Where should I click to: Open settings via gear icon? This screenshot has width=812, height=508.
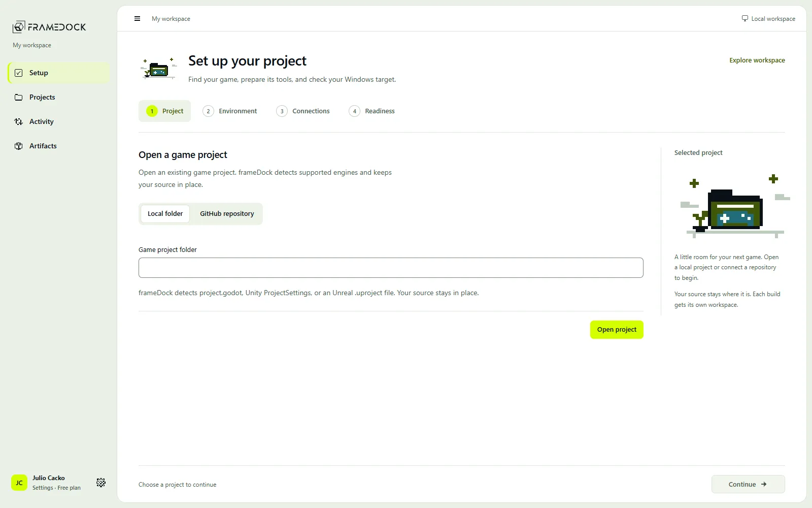point(101,483)
